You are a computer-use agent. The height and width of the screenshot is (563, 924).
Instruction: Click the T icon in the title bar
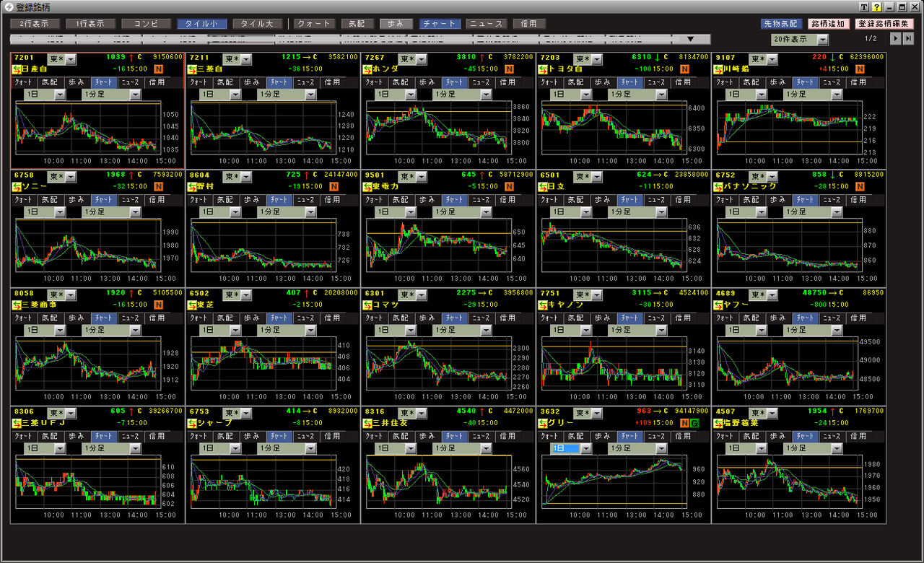pos(864,7)
